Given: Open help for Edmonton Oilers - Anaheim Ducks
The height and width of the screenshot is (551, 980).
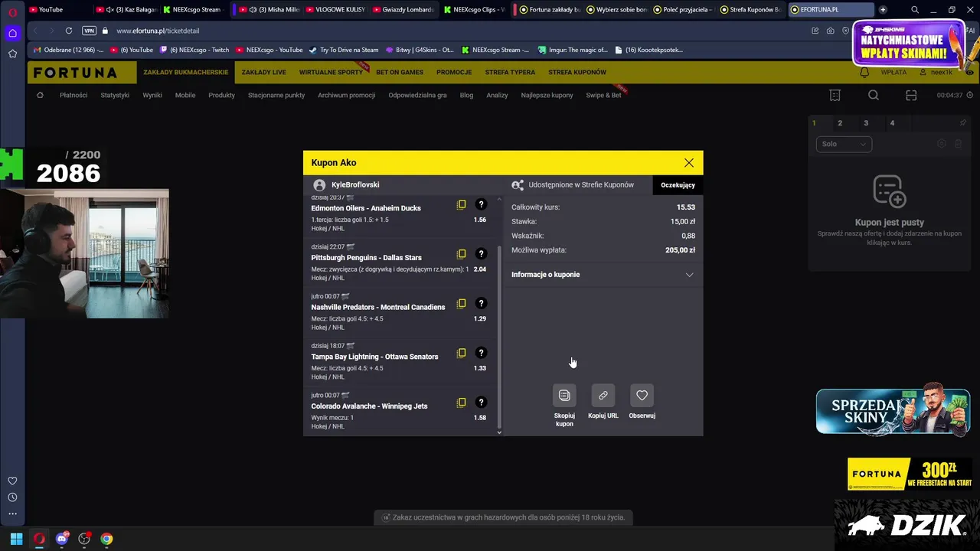Looking at the screenshot, I should click(x=481, y=204).
